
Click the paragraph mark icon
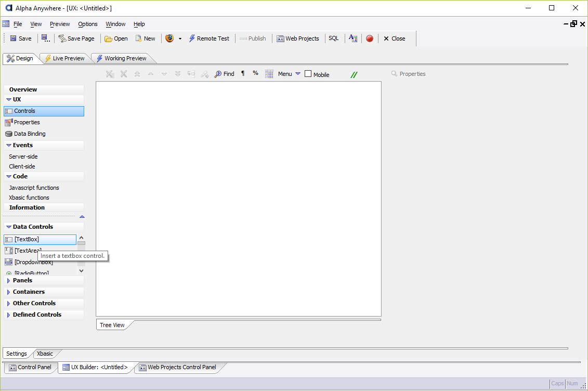pyautogui.click(x=243, y=73)
